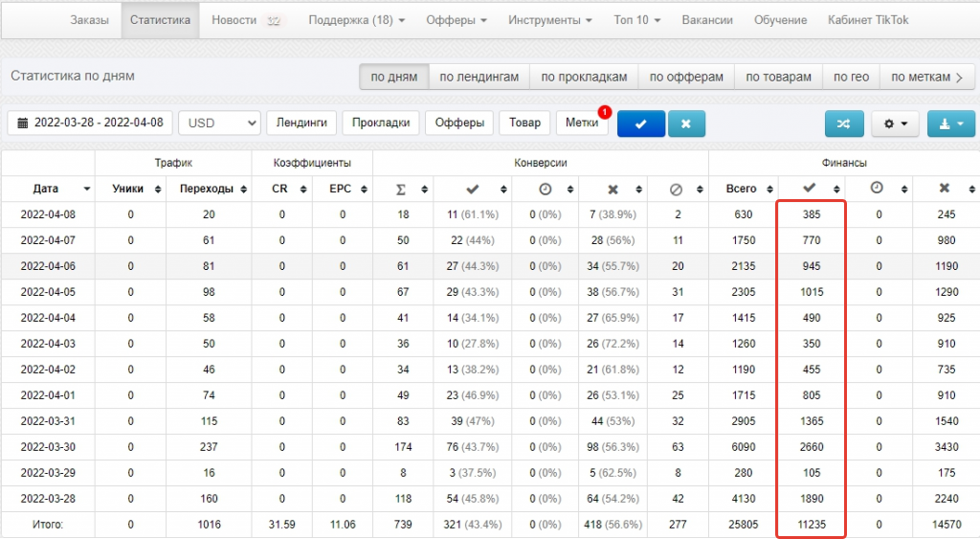Click the X reset filter button
The image size is (980, 539).
[x=693, y=124]
